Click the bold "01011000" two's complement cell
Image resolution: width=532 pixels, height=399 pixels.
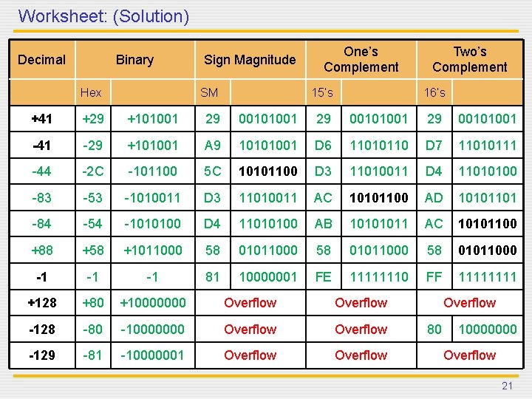coord(488,250)
